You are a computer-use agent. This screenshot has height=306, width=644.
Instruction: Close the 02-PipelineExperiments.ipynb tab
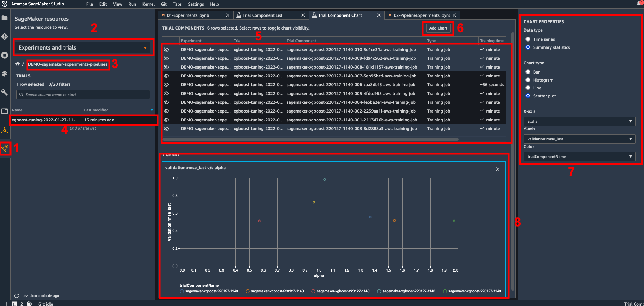(454, 15)
